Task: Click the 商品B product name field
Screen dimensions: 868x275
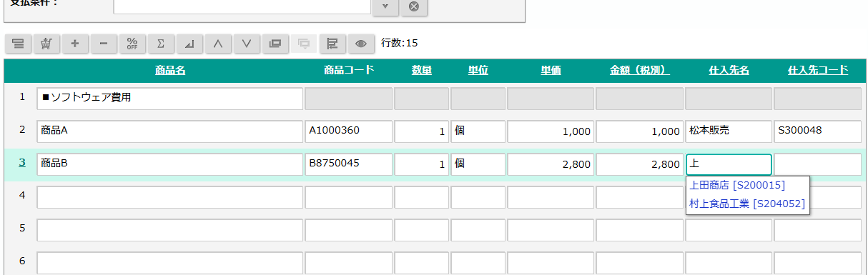Action: point(170,164)
